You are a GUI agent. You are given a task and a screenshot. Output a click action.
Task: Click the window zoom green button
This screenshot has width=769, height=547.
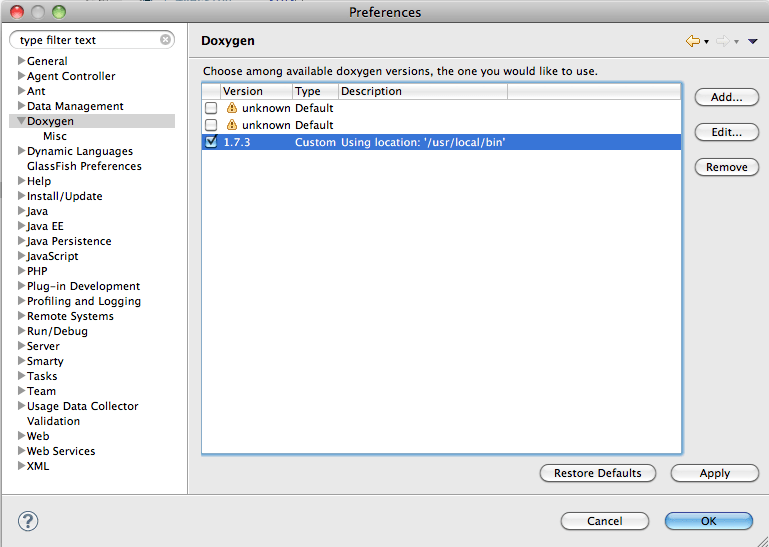(x=59, y=12)
